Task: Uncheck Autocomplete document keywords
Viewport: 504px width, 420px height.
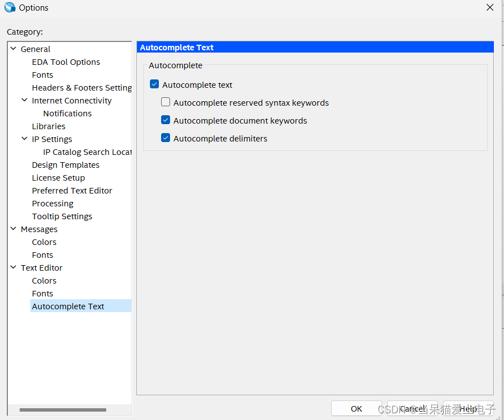Action: (166, 120)
